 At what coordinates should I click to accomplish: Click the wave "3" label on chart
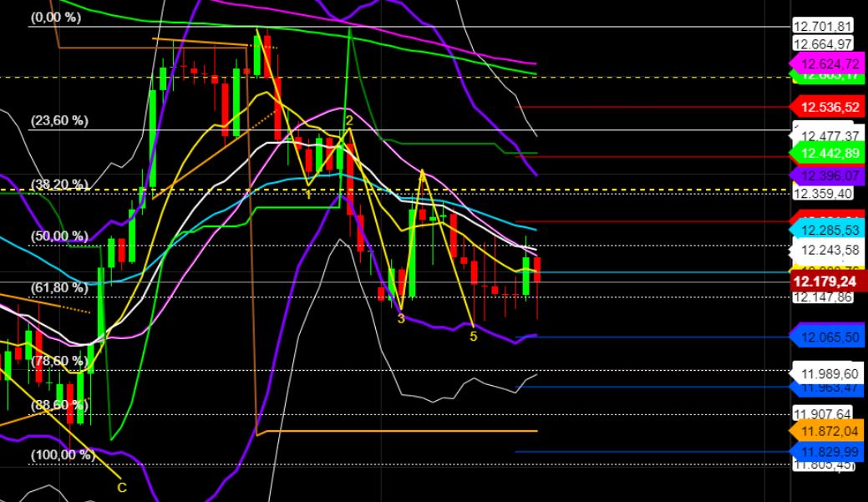point(401,318)
